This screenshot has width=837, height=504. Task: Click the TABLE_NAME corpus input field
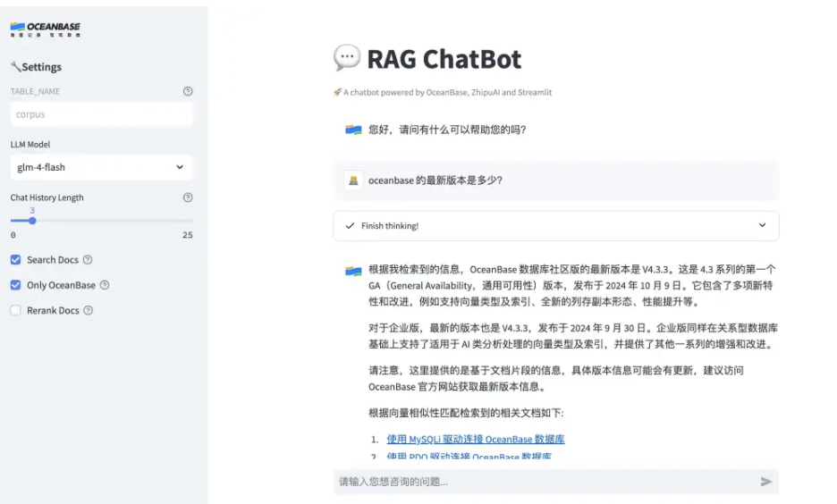[101, 114]
